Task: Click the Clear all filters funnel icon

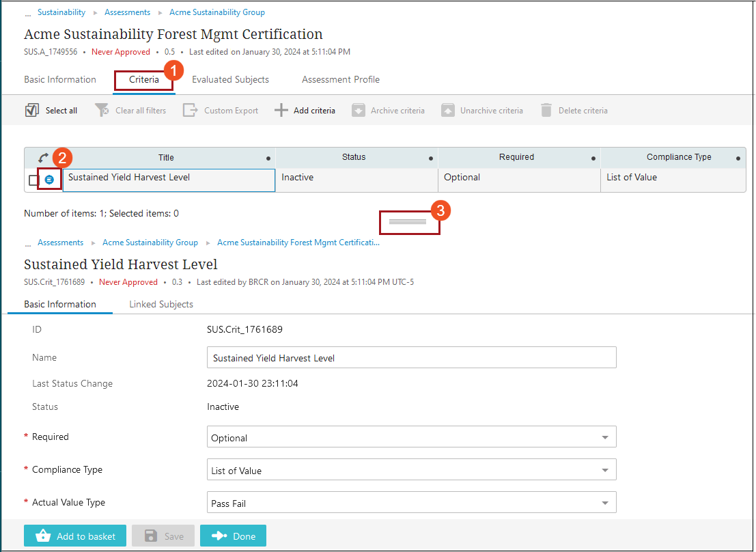Action: pos(102,110)
